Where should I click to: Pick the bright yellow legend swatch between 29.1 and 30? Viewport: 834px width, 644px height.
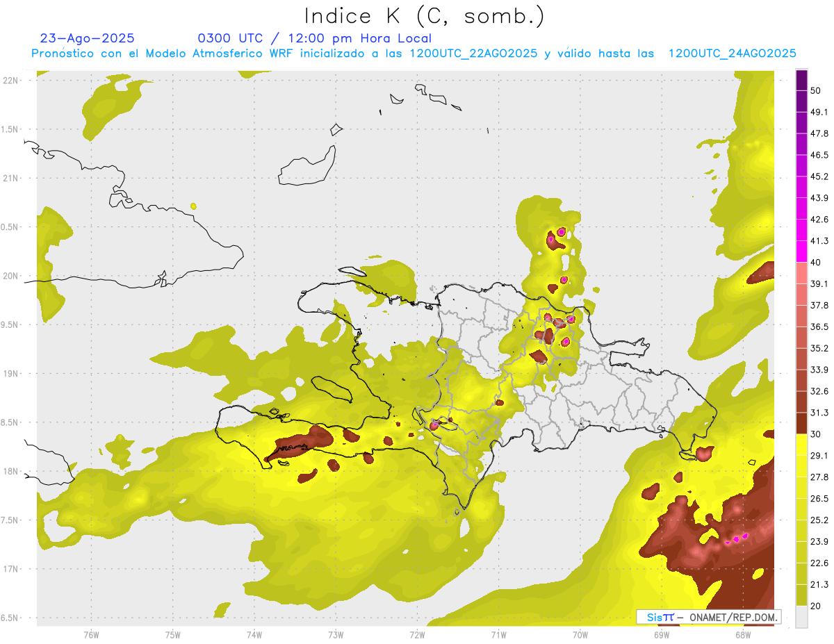tap(801, 445)
